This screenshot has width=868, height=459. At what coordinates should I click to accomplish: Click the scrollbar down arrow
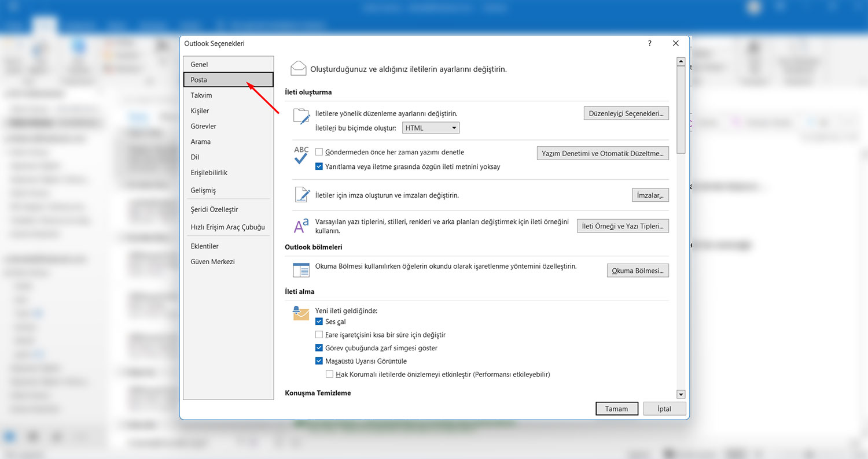(681, 394)
